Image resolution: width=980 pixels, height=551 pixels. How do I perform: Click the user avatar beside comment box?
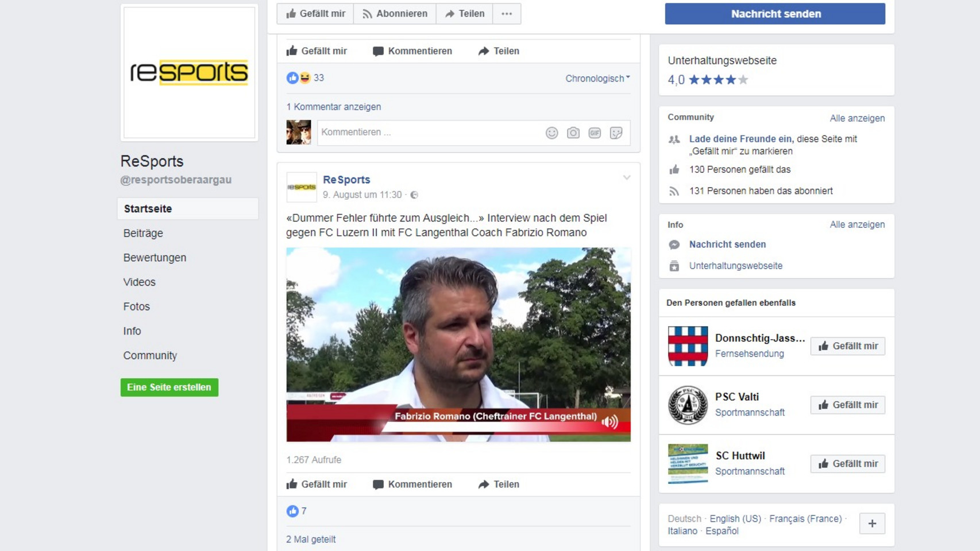(x=299, y=132)
